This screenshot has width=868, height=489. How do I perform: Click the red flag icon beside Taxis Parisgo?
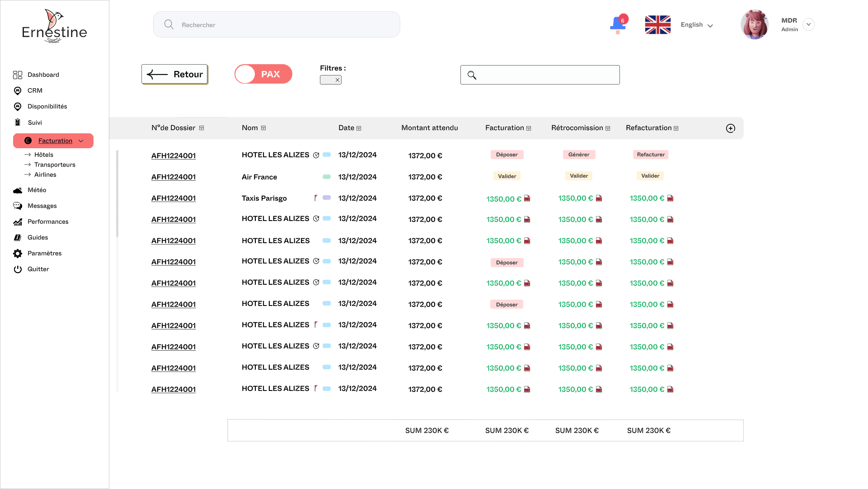point(316,198)
